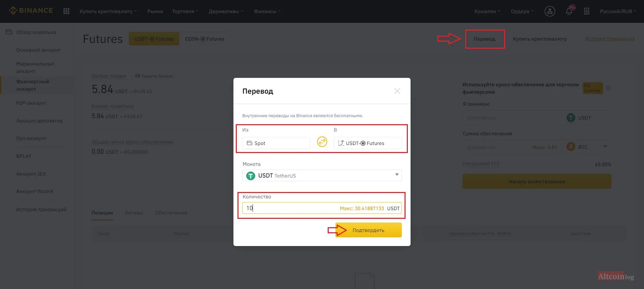
Task: Click the USDT icon in borrow field
Action: click(x=571, y=117)
